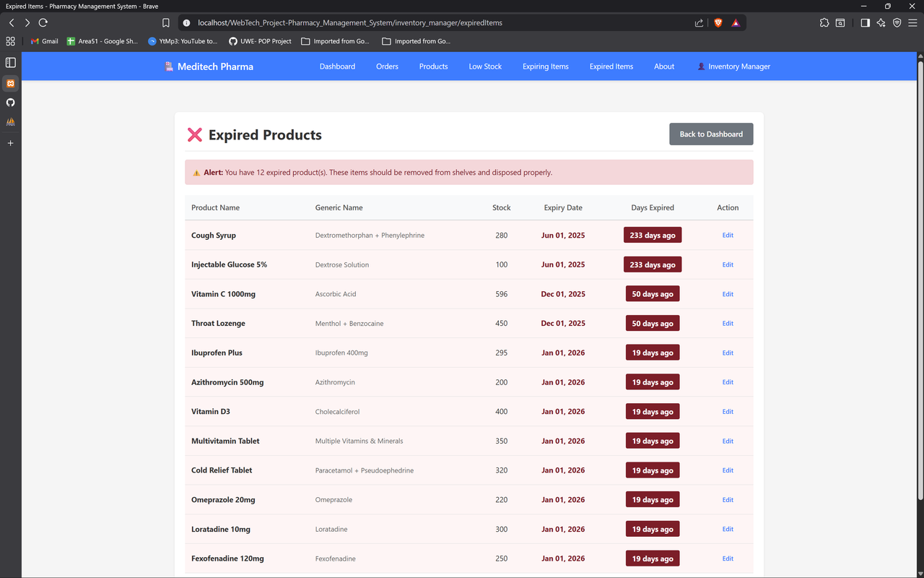Click the Dextrose Solution generic name
This screenshot has height=578, width=924.
click(x=342, y=265)
